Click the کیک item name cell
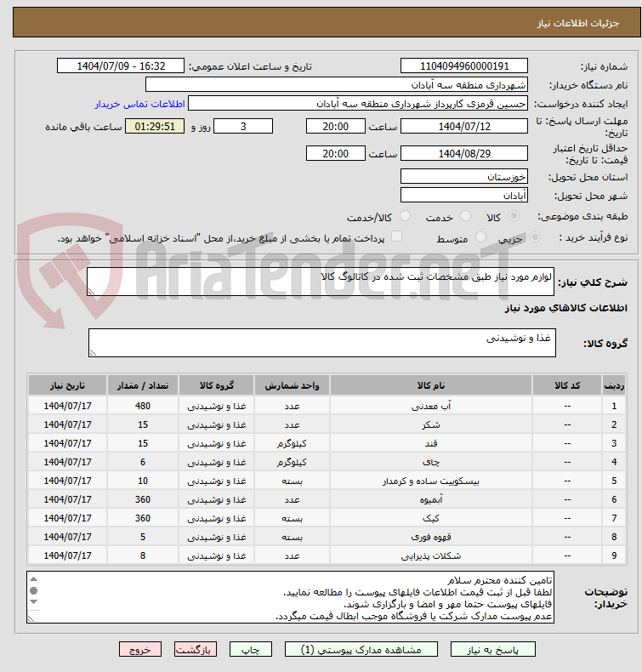Screen dimensions: 642x672 (431, 518)
